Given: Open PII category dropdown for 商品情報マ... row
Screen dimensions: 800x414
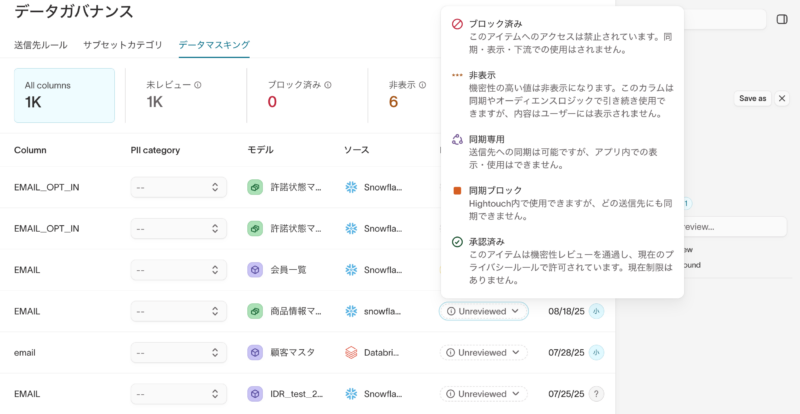Looking at the screenshot, I should (x=179, y=311).
